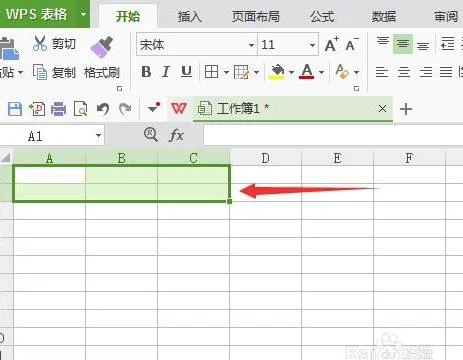463x360 pixels.
Task: Apply red font color A
Action: pyautogui.click(x=307, y=72)
